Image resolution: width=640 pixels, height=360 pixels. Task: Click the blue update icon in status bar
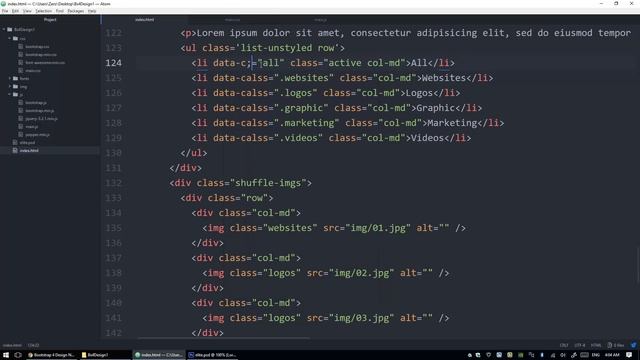pyautogui.click(x=633, y=345)
